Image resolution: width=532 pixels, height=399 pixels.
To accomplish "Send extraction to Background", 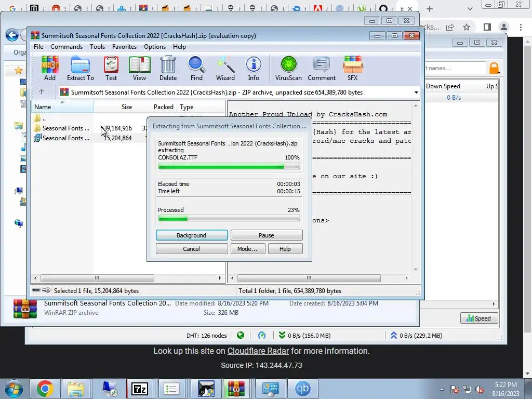I will [192, 235].
